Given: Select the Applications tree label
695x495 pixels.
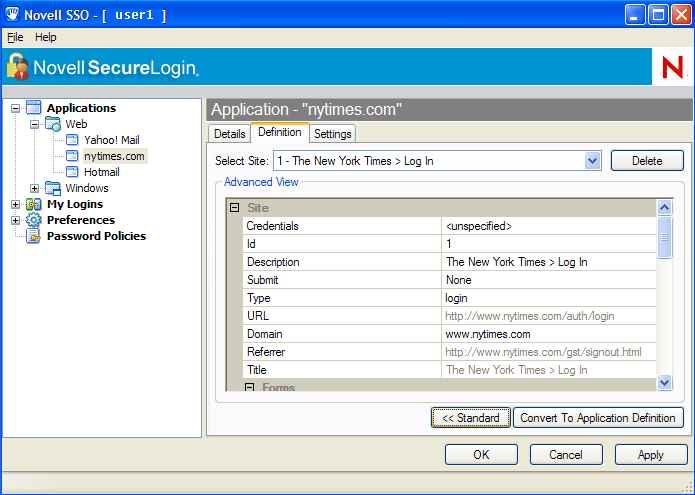Looking at the screenshot, I should coord(82,108).
